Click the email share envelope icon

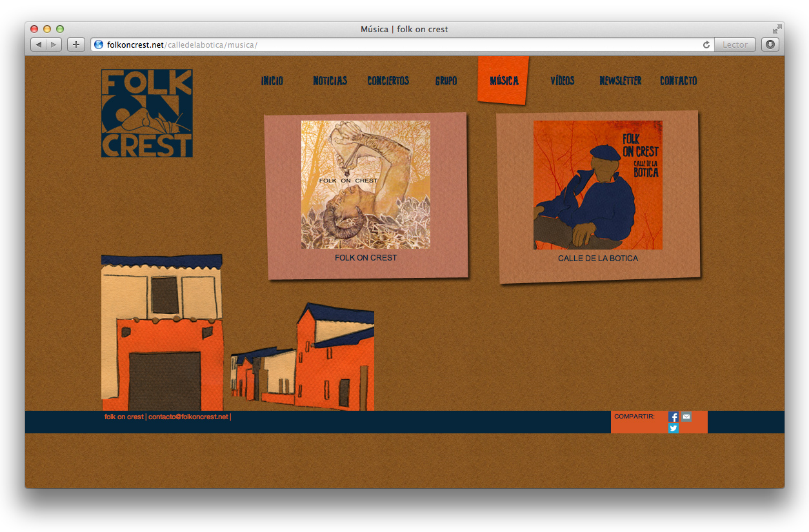tap(686, 417)
